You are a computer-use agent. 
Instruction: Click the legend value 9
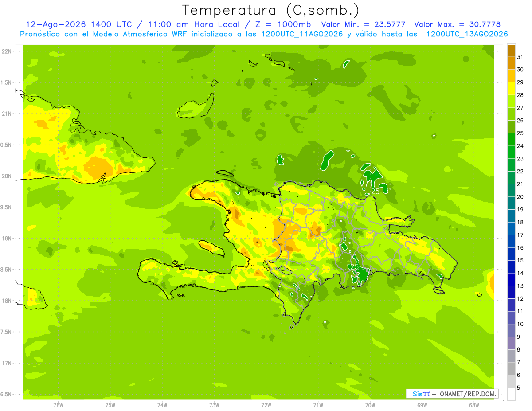click(x=519, y=337)
